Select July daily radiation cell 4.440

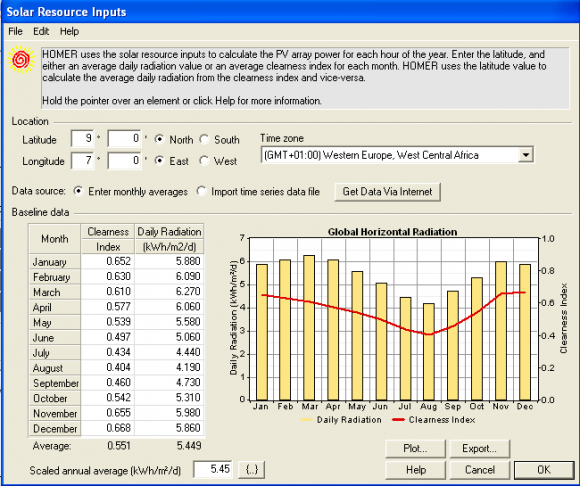pyautogui.click(x=169, y=352)
